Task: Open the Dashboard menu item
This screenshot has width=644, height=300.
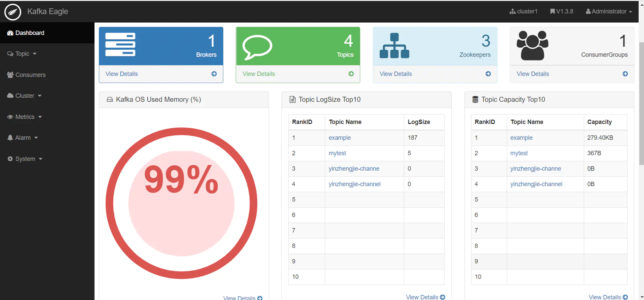Action: 30,33
